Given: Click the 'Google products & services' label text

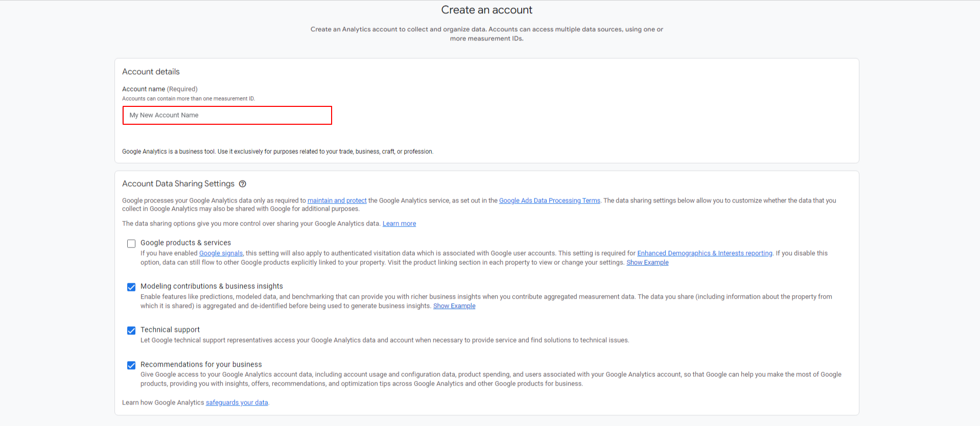Looking at the screenshot, I should 185,243.
